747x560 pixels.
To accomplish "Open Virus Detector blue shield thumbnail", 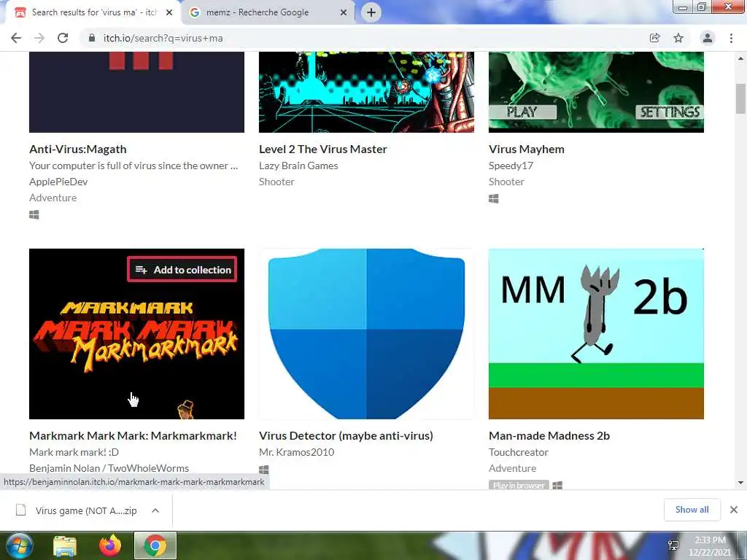I will [x=366, y=334].
